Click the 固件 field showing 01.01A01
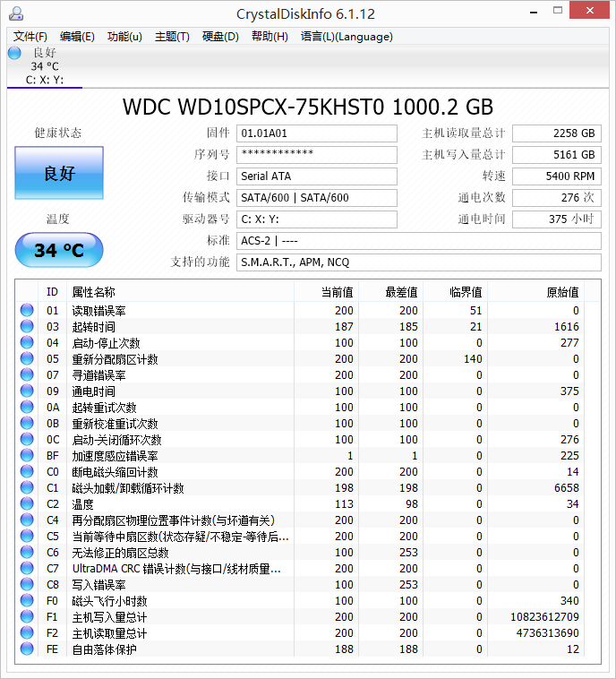Viewport: 616px width, 679px height. (x=316, y=133)
